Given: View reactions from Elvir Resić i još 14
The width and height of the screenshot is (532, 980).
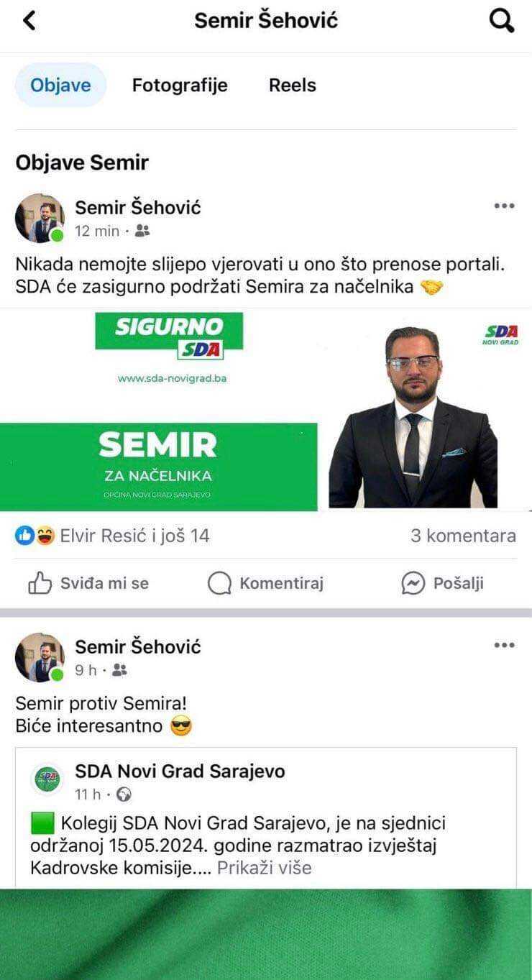Looking at the screenshot, I should click(134, 536).
